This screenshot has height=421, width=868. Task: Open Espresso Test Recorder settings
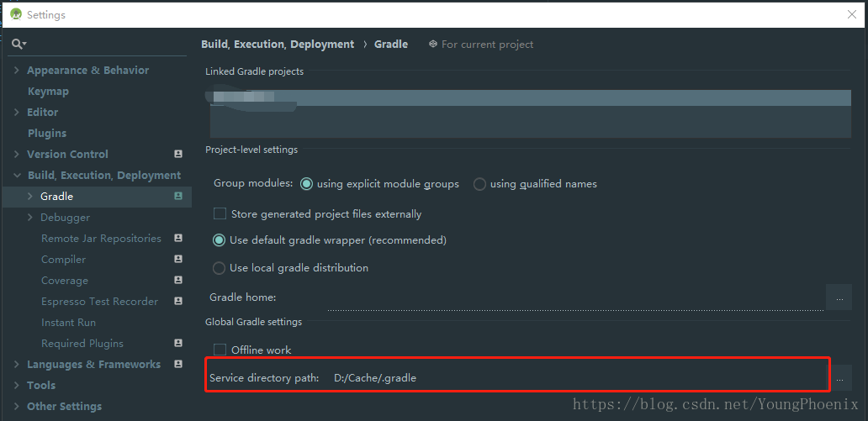coord(99,302)
